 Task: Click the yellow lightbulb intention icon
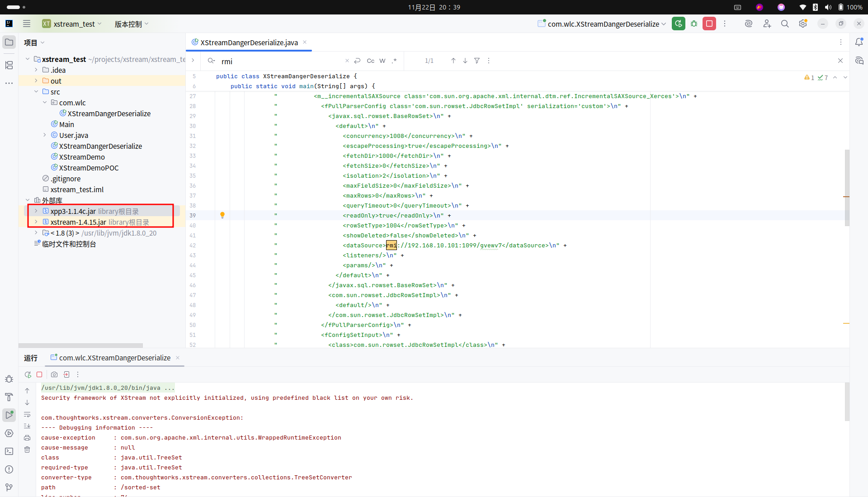(x=222, y=215)
